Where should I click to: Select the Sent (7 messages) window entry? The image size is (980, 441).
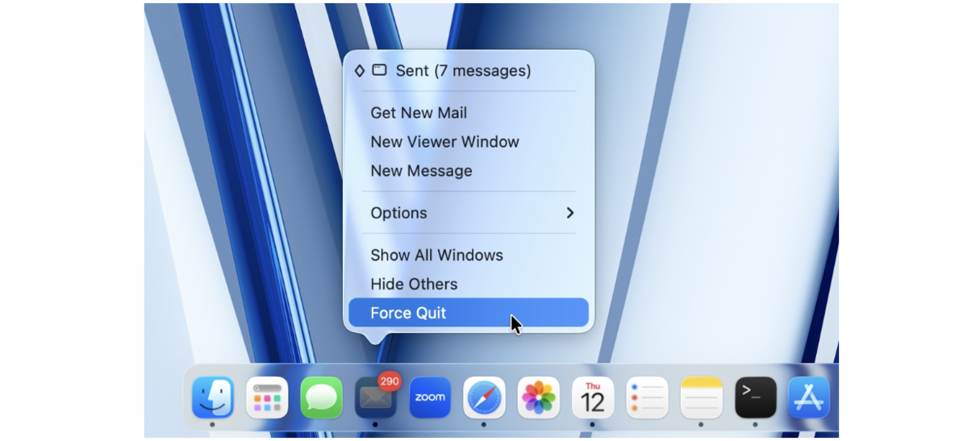pos(469,71)
